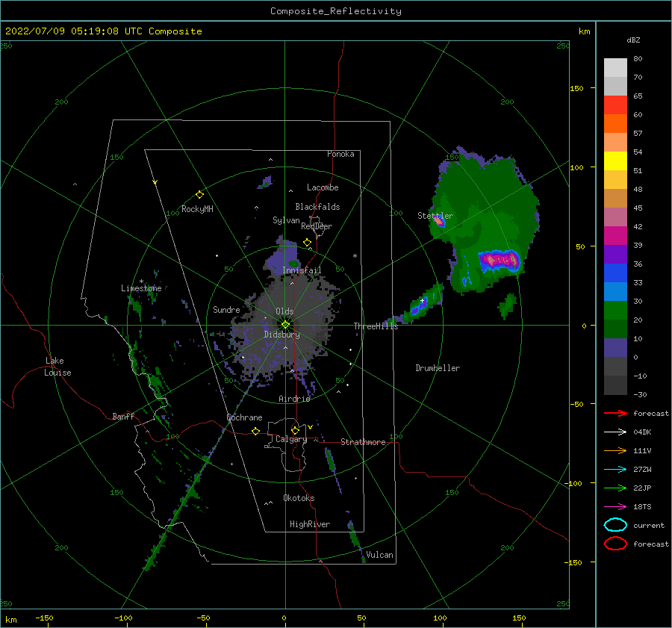Click the cyan current ellipse icon
This screenshot has width=672, height=628.
(615, 525)
